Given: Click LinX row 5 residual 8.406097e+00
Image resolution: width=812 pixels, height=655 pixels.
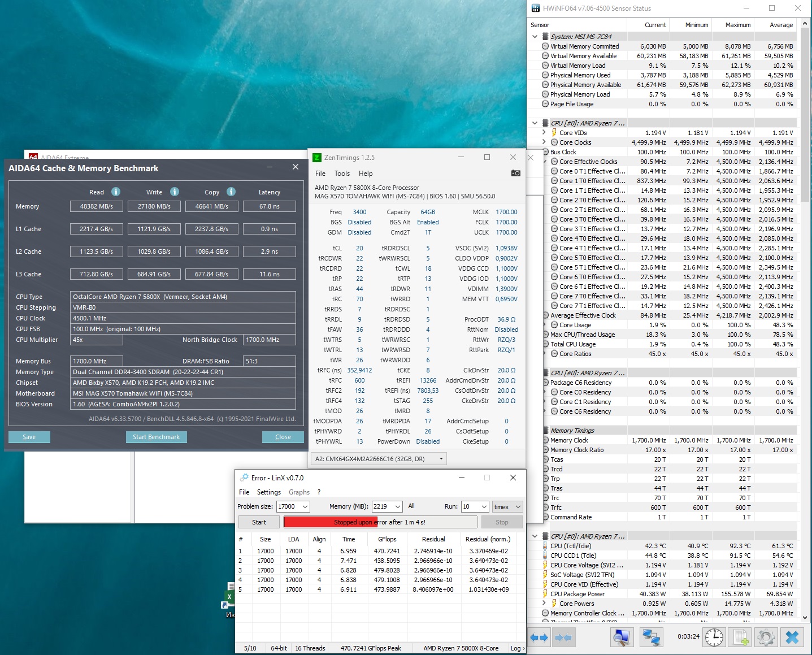Looking at the screenshot, I should (433, 589).
